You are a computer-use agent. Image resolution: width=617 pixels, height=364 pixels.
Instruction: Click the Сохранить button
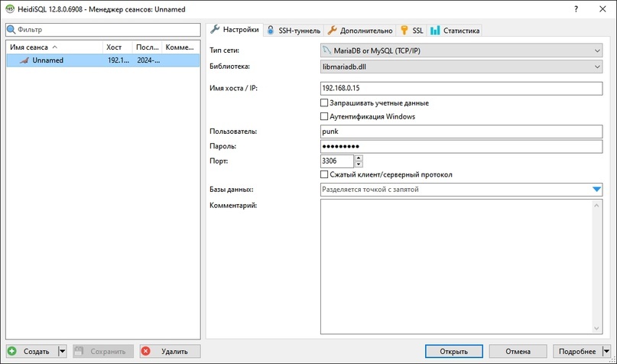103,351
